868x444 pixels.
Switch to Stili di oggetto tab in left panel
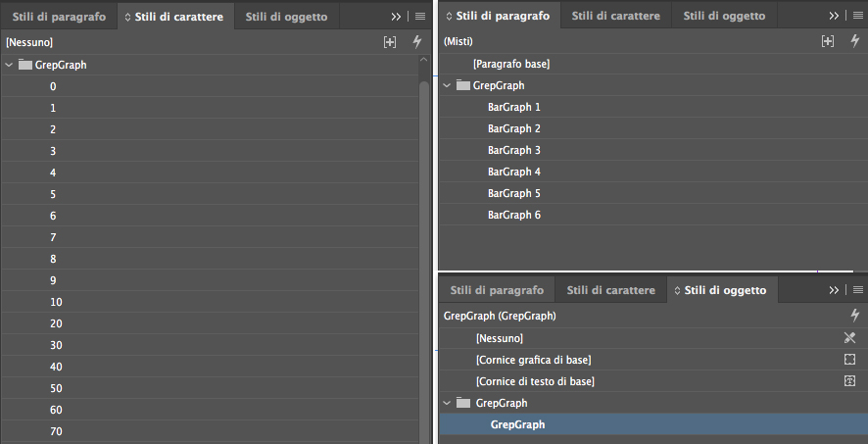click(x=286, y=17)
